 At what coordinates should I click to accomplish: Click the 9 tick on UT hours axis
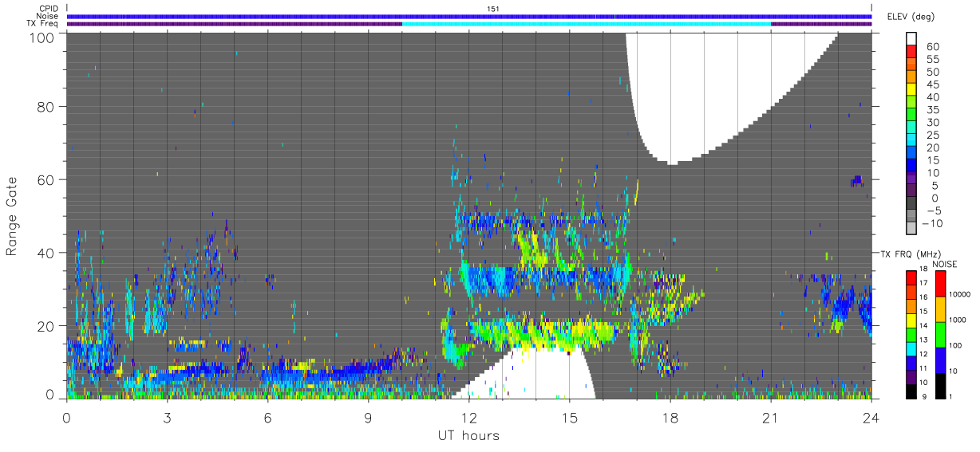click(369, 417)
